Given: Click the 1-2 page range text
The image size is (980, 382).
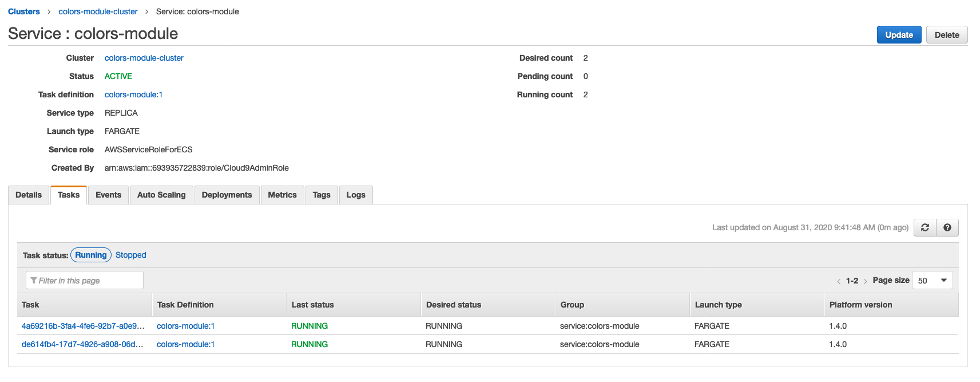Looking at the screenshot, I should [x=852, y=281].
